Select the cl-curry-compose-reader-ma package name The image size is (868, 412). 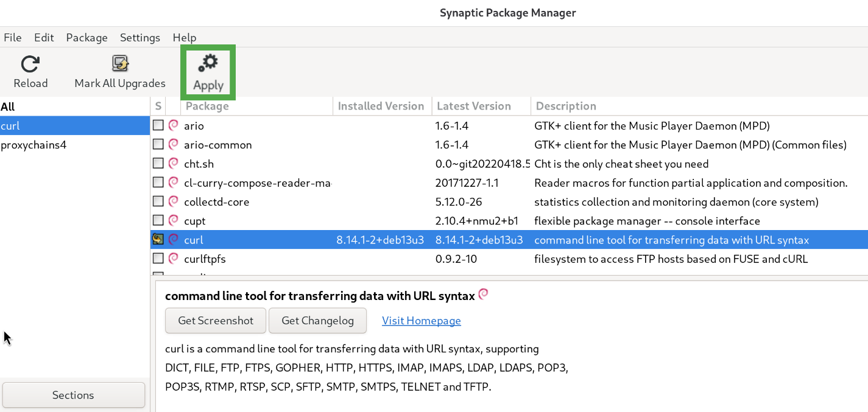[x=258, y=183]
